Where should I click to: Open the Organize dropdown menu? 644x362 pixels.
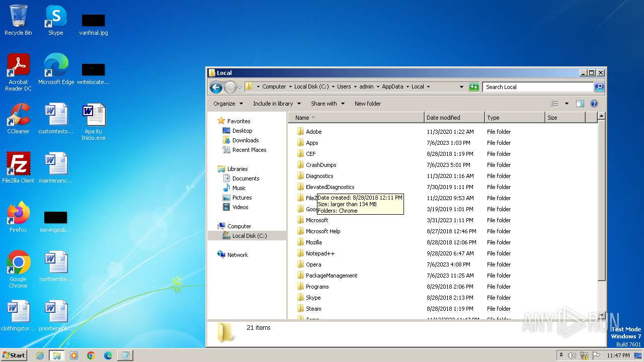click(228, 104)
